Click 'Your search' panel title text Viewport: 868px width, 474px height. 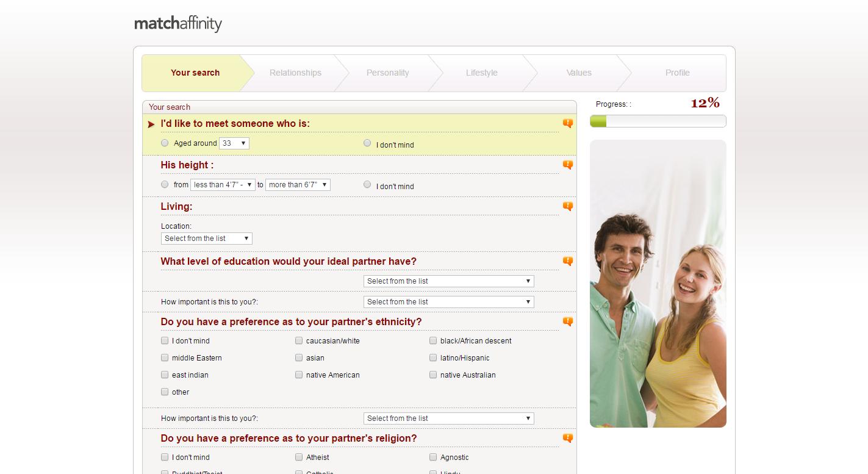coord(170,107)
